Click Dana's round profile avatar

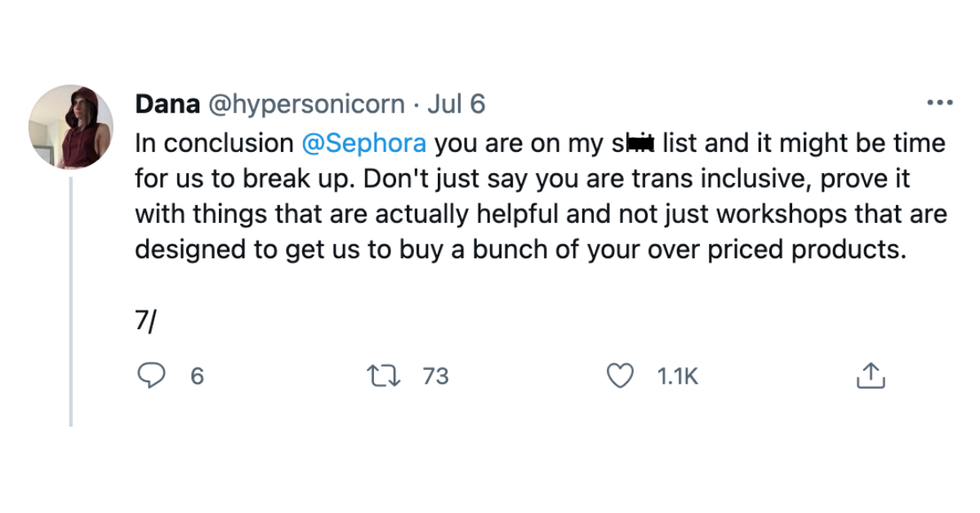pos(70,127)
